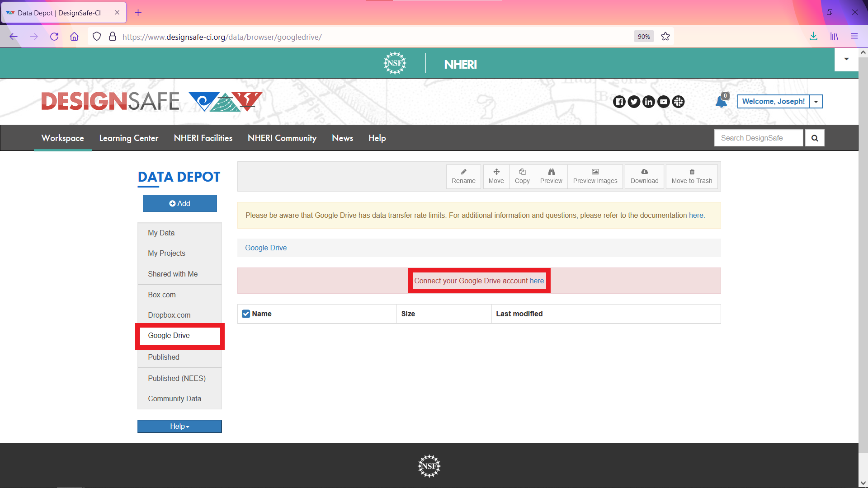Click the NSF logo in footer

429,466
